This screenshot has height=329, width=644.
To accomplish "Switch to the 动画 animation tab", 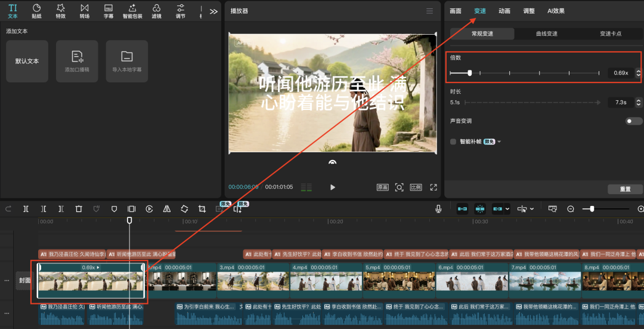I will coord(504,11).
